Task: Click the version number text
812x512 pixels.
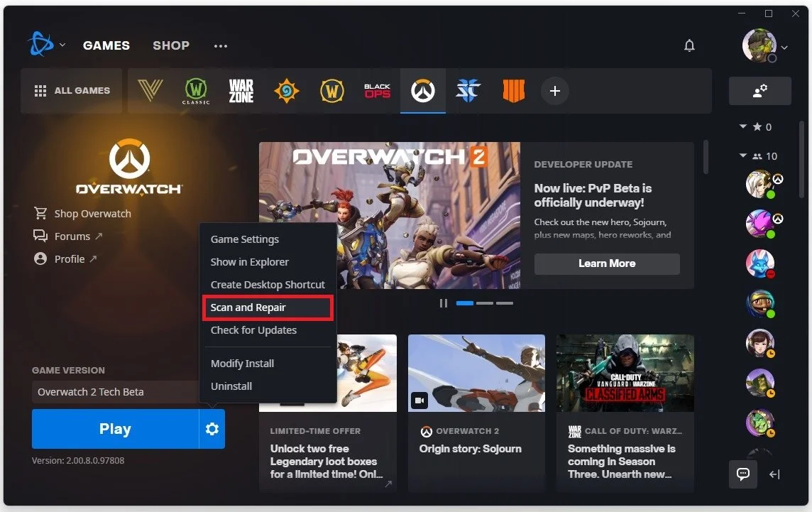Action: (x=78, y=460)
